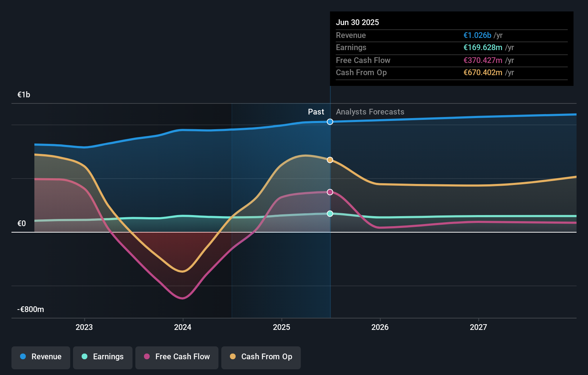Click the 2024 label on the x-axis
Image resolution: width=588 pixels, height=375 pixels.
pyautogui.click(x=183, y=327)
